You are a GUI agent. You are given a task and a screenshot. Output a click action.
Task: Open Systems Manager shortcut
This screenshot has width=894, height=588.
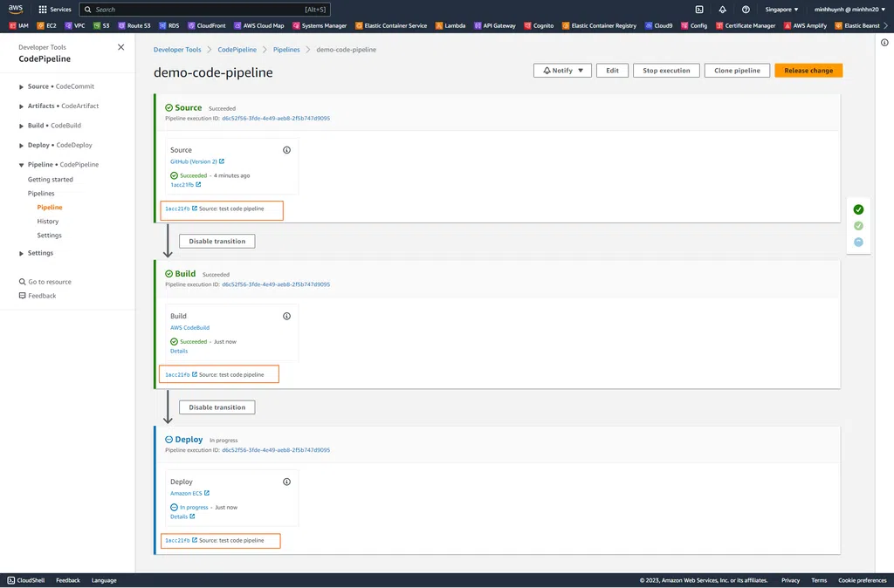pyautogui.click(x=320, y=25)
